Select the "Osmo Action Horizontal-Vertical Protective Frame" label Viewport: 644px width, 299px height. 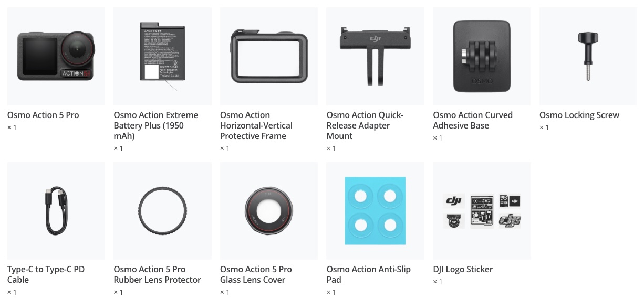[256, 125]
